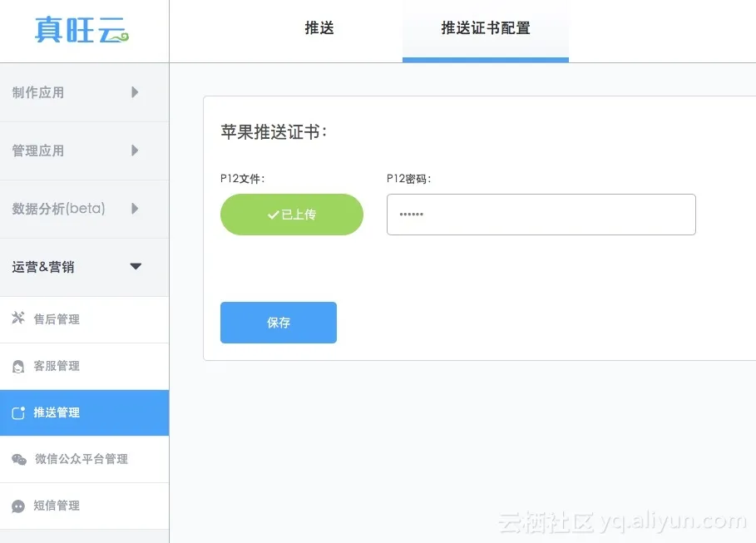Click the P12文件 label
The height and width of the screenshot is (543, 756).
pos(243,179)
